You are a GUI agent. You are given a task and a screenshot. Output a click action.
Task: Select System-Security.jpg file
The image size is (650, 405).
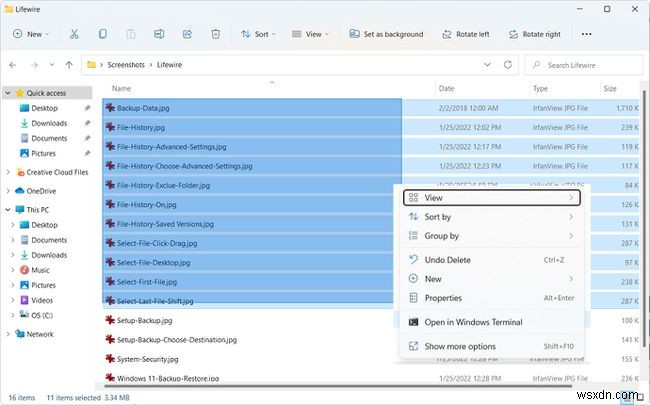coord(148,359)
